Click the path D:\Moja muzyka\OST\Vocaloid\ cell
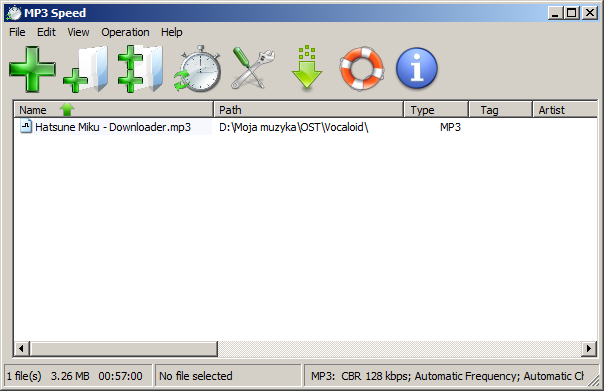Screen dimensions: 604x391 (294, 127)
